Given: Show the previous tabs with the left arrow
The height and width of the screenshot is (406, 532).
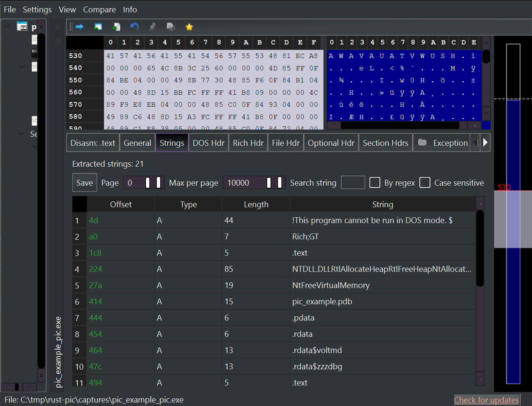Looking at the screenshot, I should [476, 143].
